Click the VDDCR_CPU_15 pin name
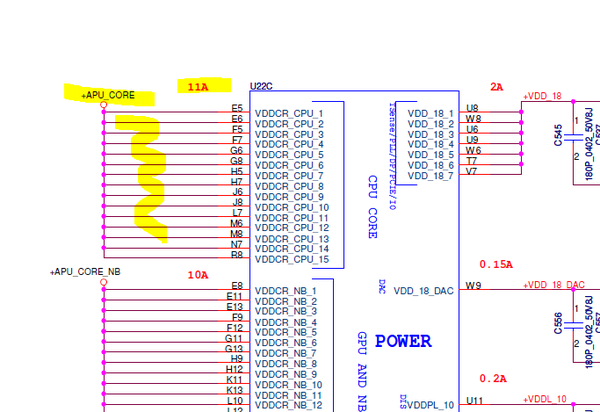The height and width of the screenshot is (412, 600). coord(292,259)
